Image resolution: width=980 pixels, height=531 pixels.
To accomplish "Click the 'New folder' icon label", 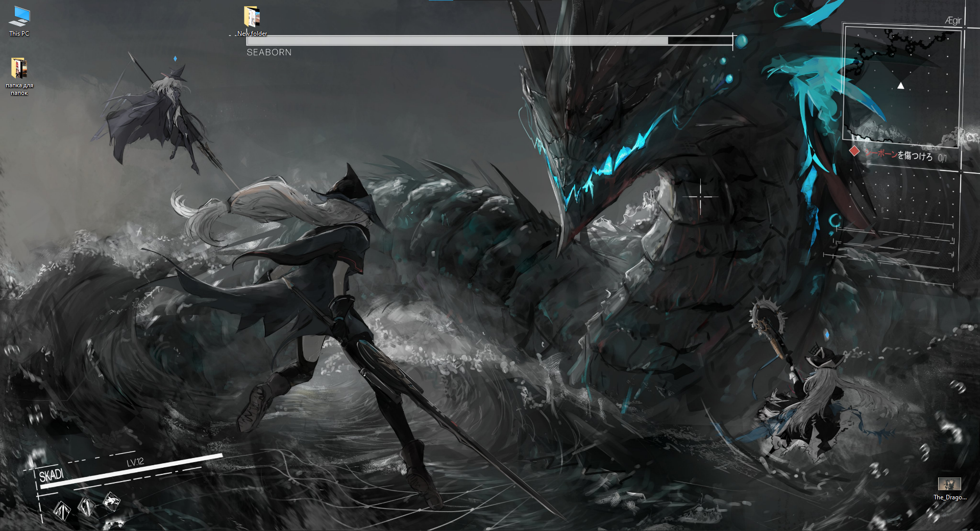I will coord(252,34).
